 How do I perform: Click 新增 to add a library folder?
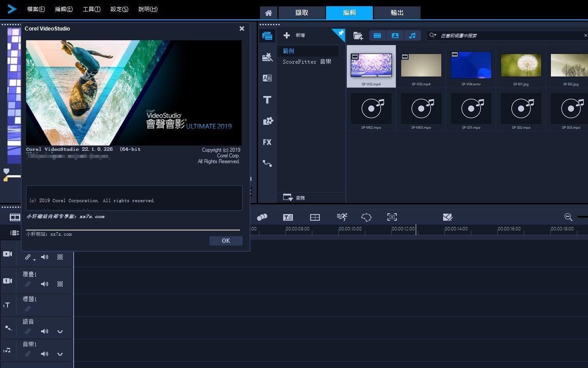tap(295, 35)
